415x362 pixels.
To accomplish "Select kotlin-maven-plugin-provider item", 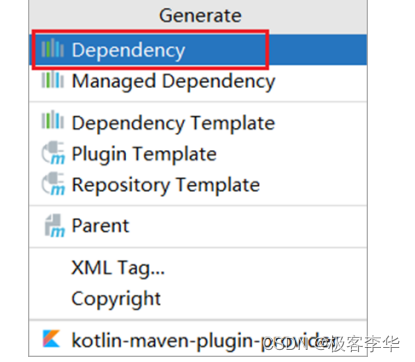I will coord(198,340).
